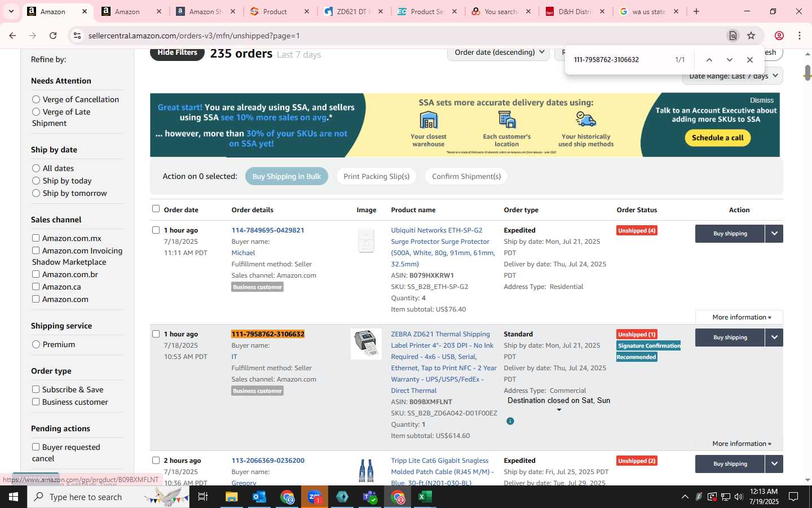Select Verge of Cancellation filter
This screenshot has height=508, width=812.
point(36,99)
